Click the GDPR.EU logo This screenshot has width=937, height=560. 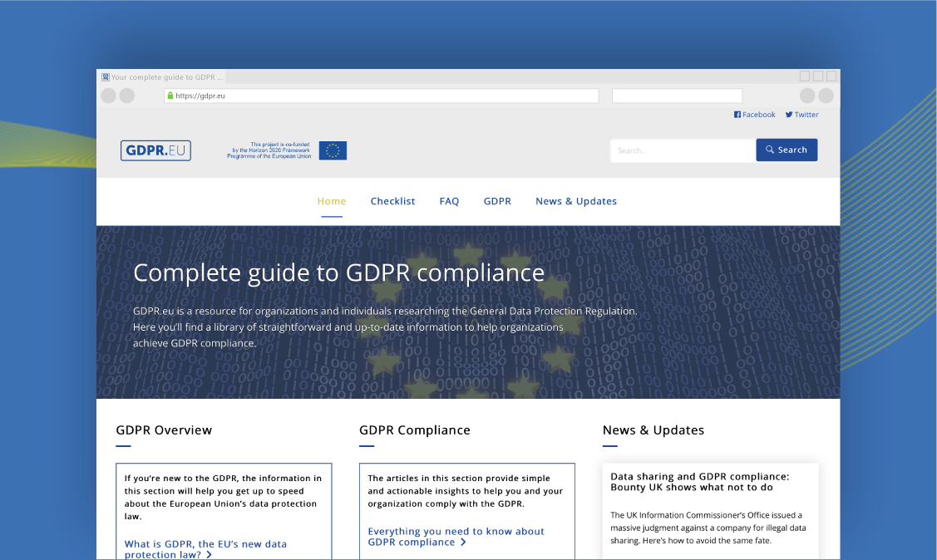155,150
